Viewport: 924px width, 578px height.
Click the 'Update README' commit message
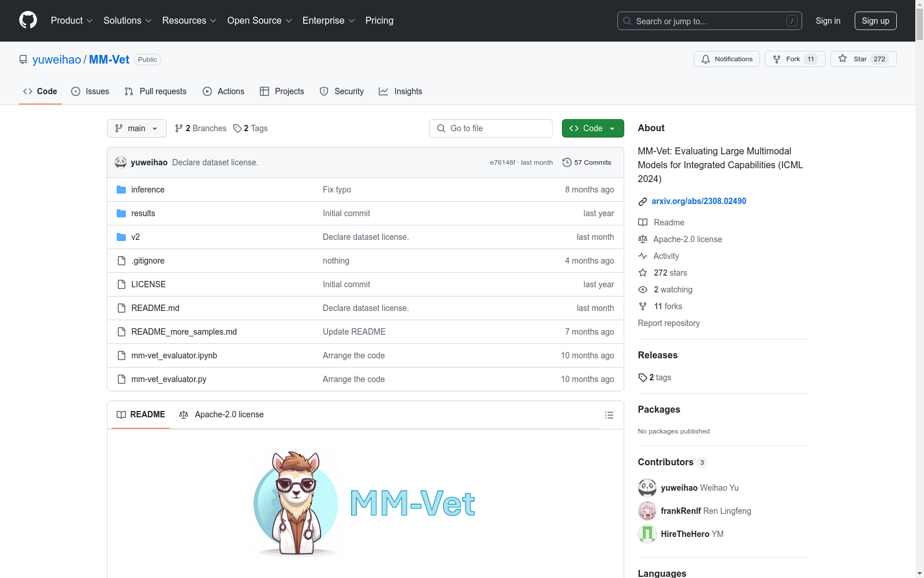pos(354,332)
